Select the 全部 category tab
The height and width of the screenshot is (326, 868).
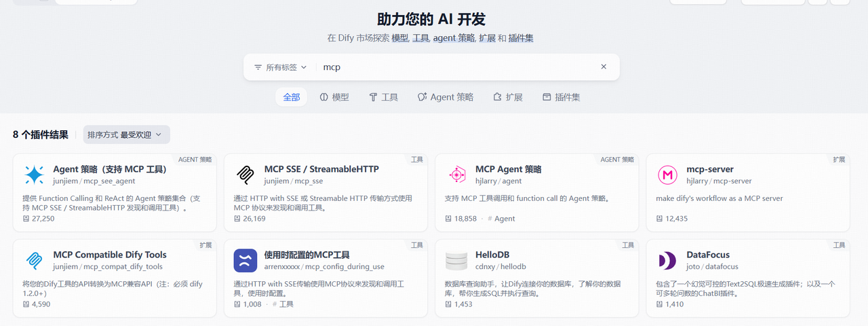tap(292, 97)
